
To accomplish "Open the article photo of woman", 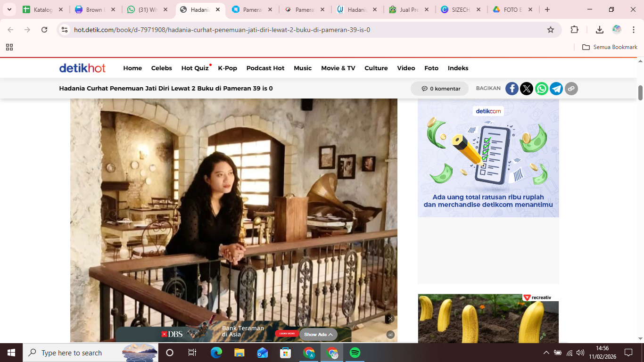I will pyautogui.click(x=234, y=220).
